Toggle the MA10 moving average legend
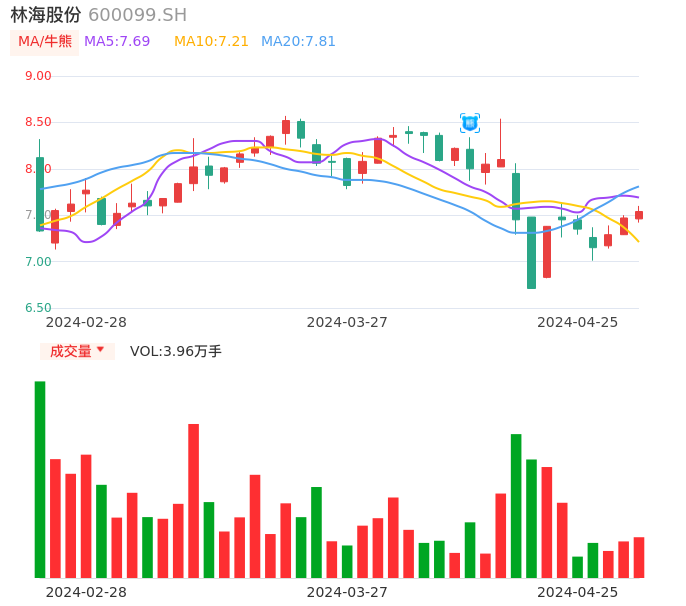Image resolution: width=686 pixels, height=606 pixels. (211, 42)
